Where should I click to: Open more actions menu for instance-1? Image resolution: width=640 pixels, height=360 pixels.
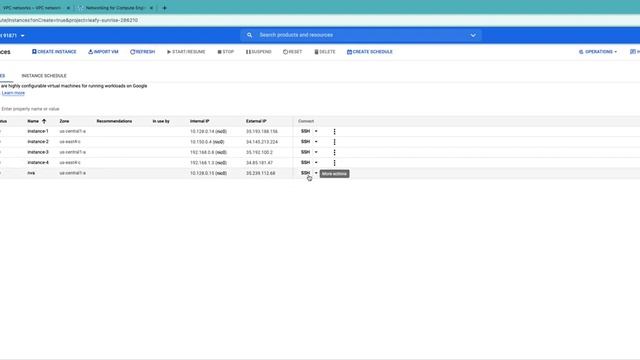[x=334, y=131]
